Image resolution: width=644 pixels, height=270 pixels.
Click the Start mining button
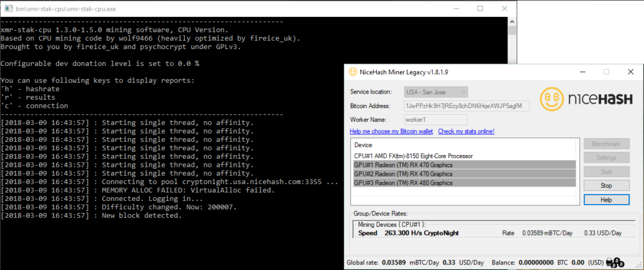606,171
